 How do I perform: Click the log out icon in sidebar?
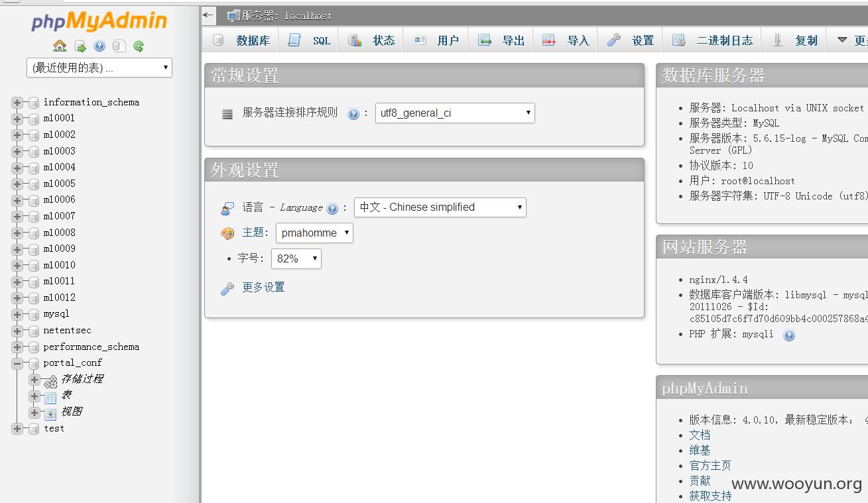pyautogui.click(x=80, y=46)
